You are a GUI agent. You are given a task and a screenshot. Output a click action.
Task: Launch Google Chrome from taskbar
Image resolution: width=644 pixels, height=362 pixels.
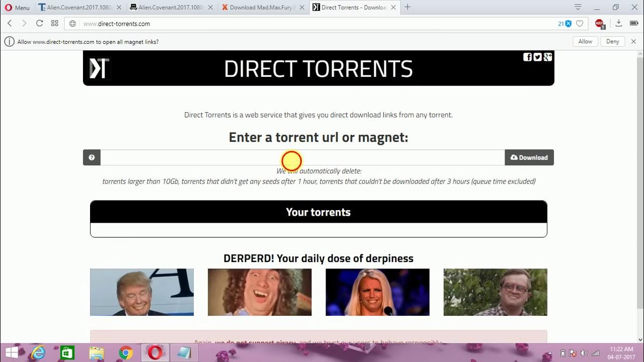point(126,353)
